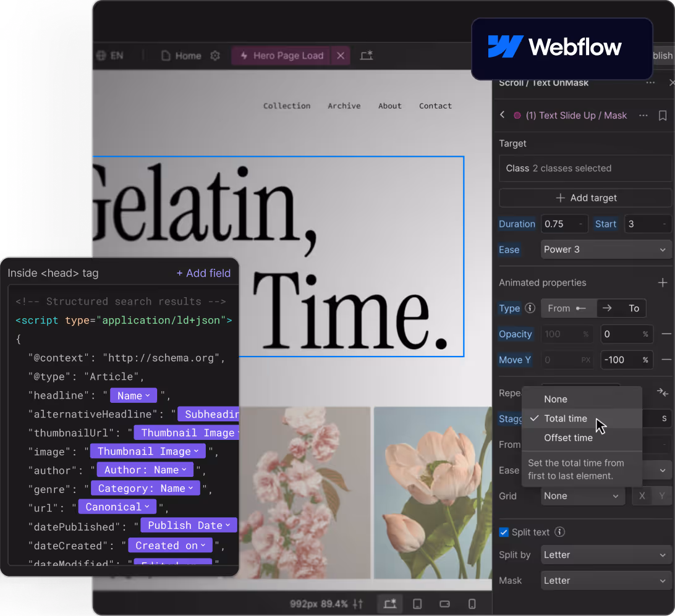Choose Total time in the stagger menu

[582, 418]
